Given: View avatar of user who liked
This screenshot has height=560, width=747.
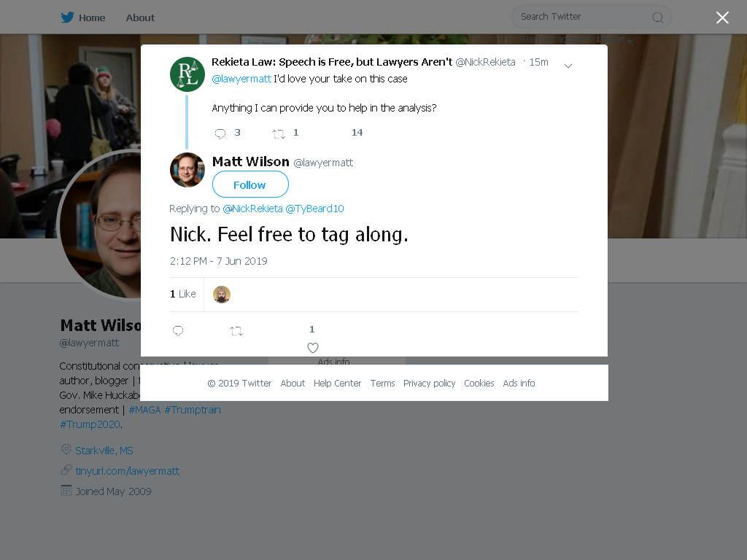Looking at the screenshot, I should pos(222,295).
